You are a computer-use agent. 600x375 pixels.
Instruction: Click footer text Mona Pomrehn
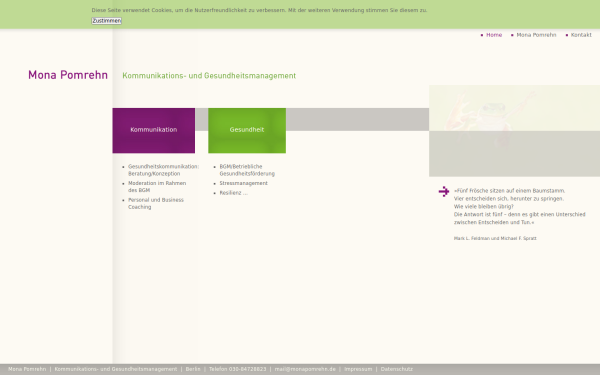pyautogui.click(x=27, y=369)
